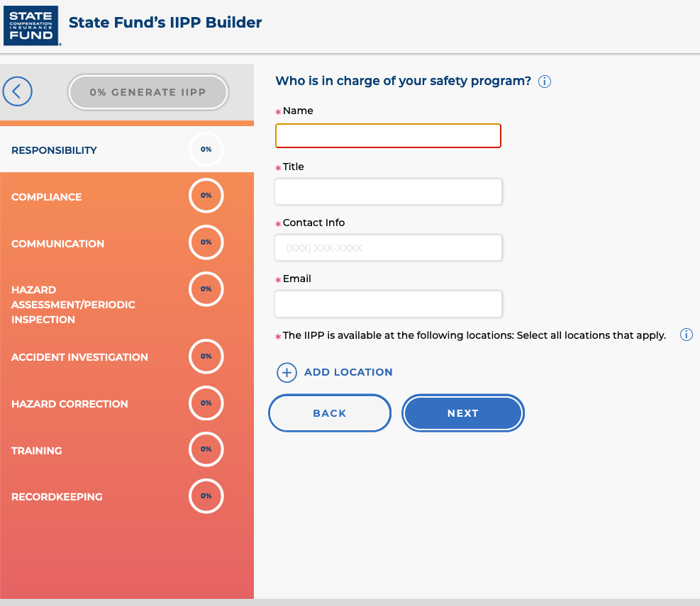Click the NEXT button
700x606 pixels.
[462, 413]
